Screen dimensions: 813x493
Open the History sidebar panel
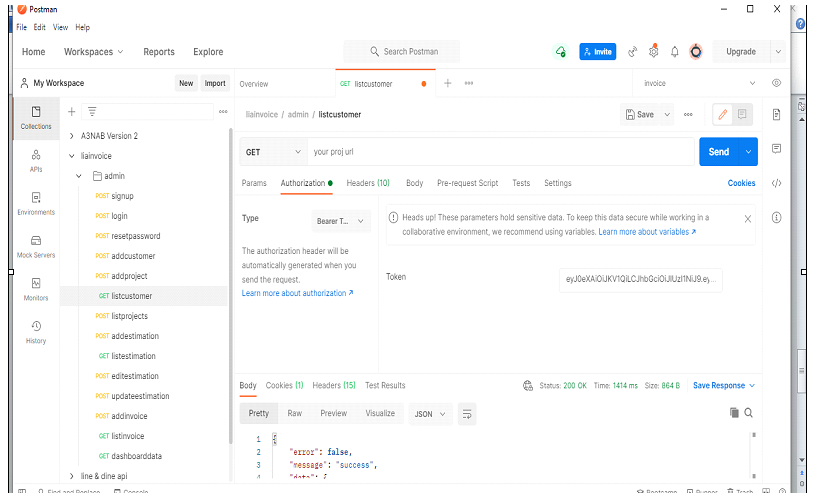point(36,332)
